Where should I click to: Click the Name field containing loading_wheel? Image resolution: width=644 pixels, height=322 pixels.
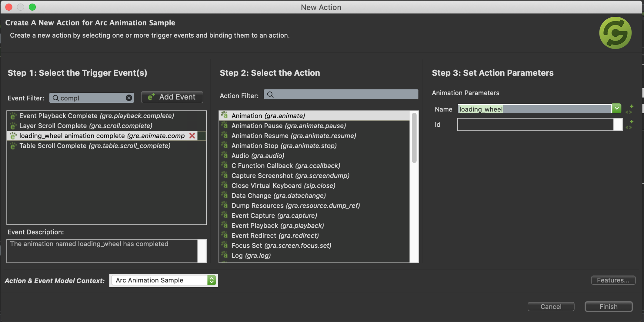coord(535,109)
